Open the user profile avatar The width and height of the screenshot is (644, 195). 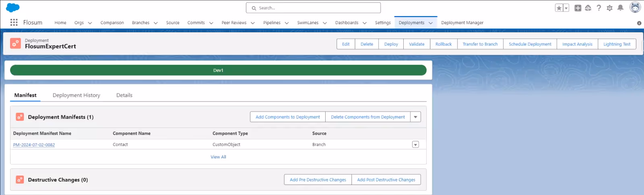(635, 8)
